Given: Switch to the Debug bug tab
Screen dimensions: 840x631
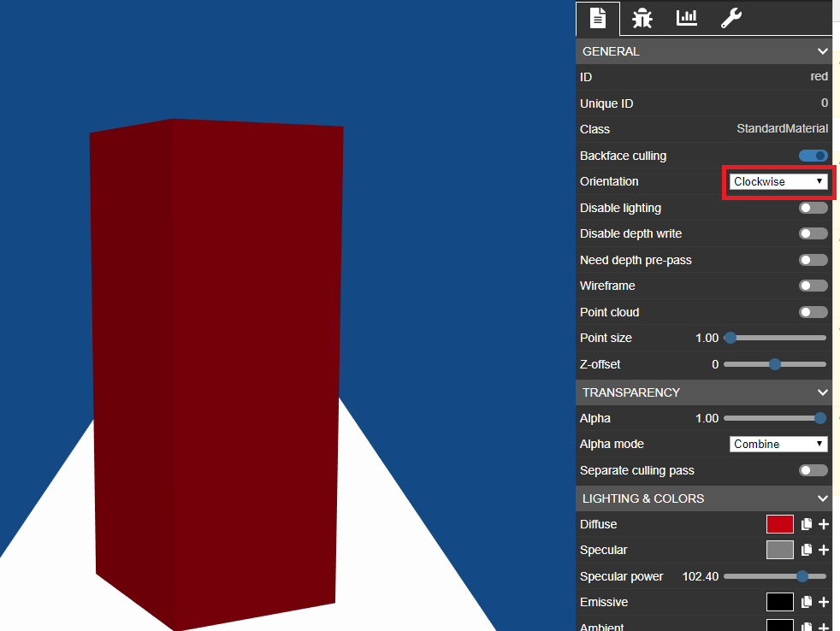Looking at the screenshot, I should (642, 18).
